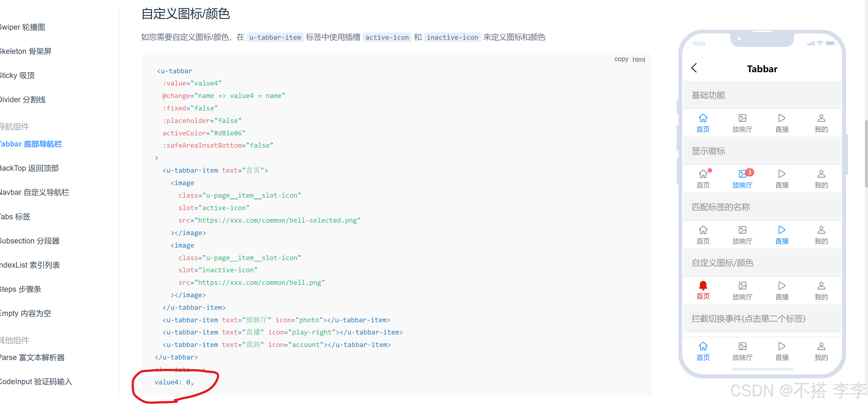
Task: Select the blue 直播 tab under 匹配标签的名称
Action: 782,230
